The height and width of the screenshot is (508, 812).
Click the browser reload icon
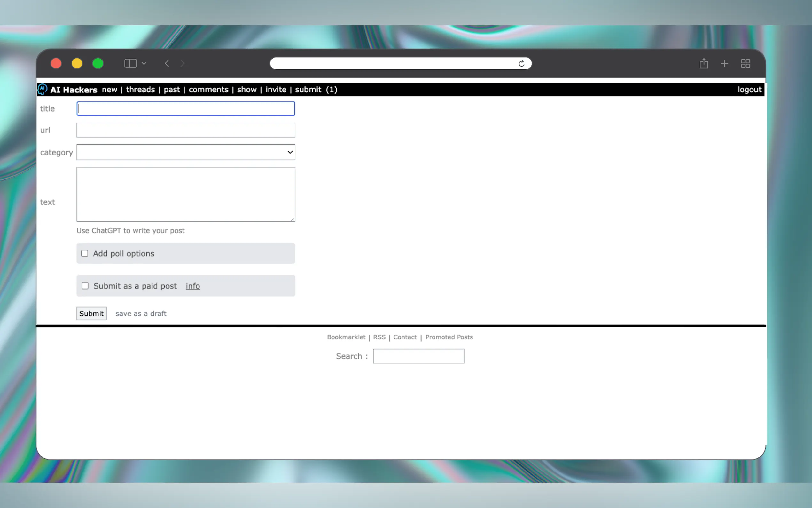[521, 63]
